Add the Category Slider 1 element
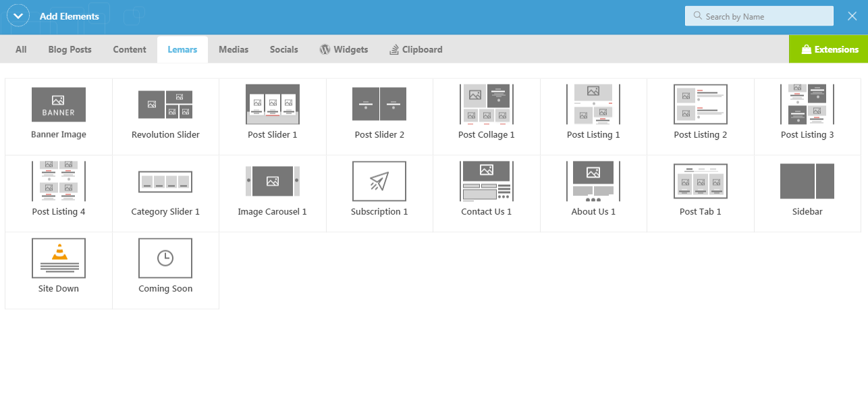868x409 pixels. (165, 182)
